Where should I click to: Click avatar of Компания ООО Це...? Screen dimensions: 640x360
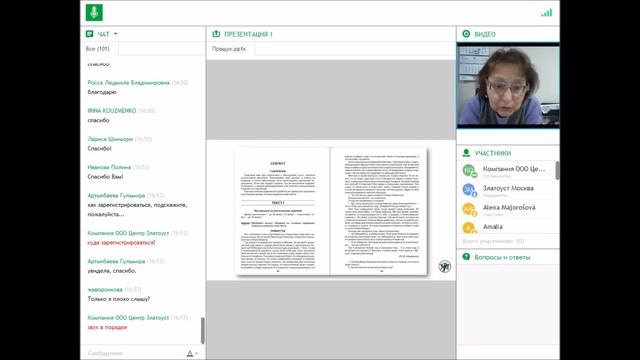(x=469, y=170)
